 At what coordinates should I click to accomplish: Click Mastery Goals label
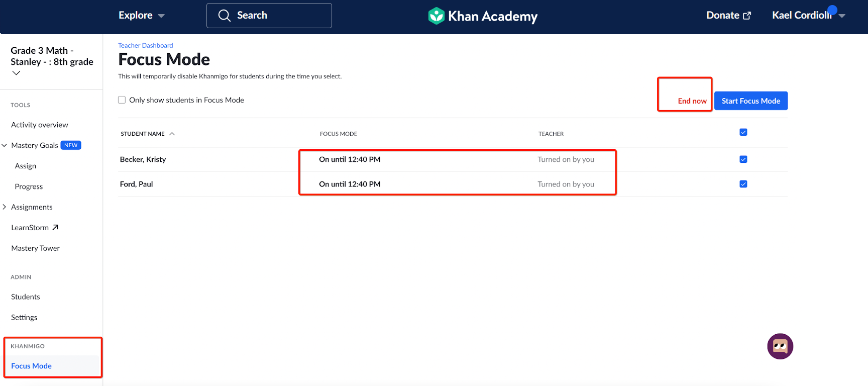click(35, 145)
